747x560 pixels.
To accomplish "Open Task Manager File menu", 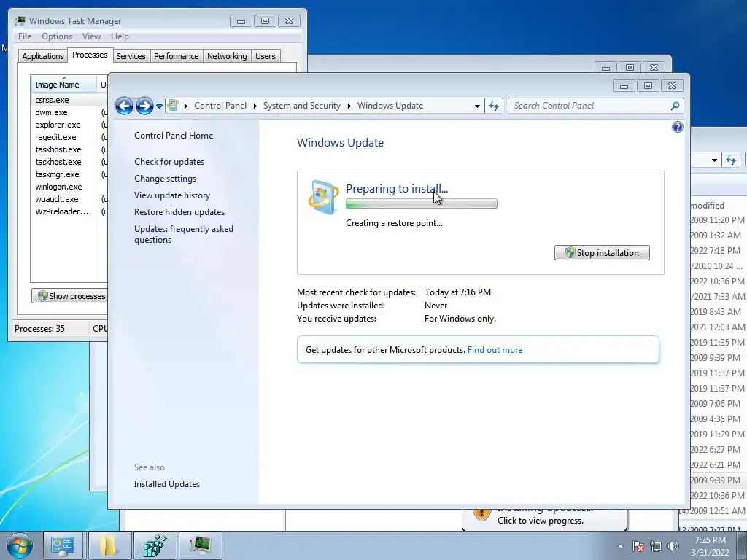I will click(25, 36).
